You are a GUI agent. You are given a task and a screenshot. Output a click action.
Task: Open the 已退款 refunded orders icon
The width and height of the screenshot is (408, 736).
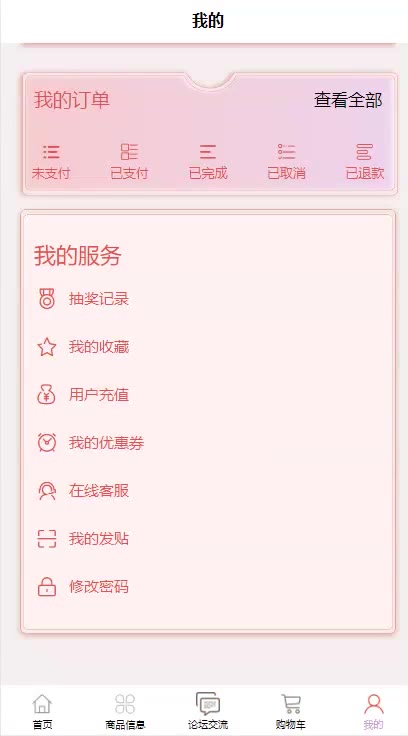[364, 152]
